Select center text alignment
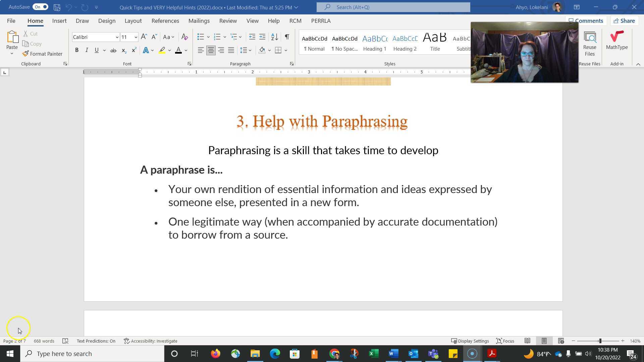 (211, 50)
